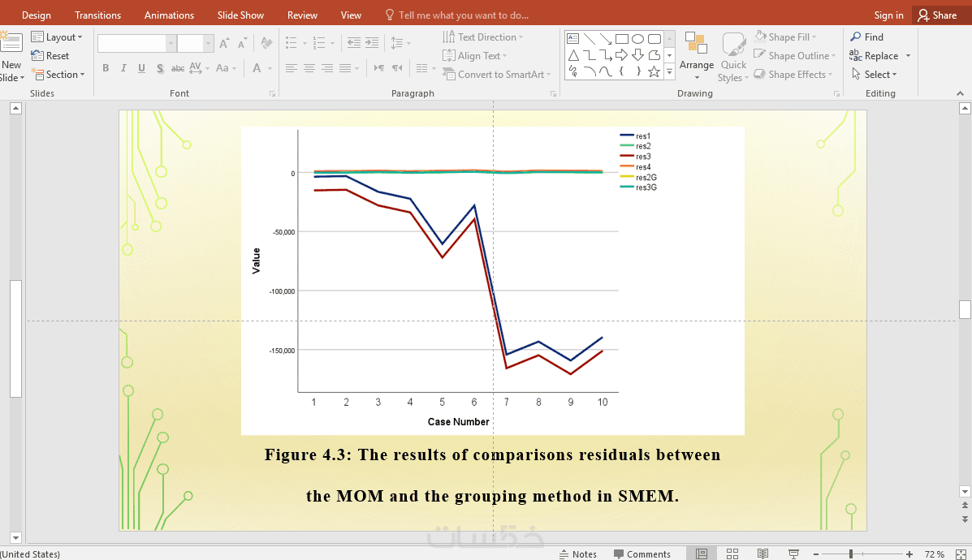Open the Design tab

tap(37, 15)
